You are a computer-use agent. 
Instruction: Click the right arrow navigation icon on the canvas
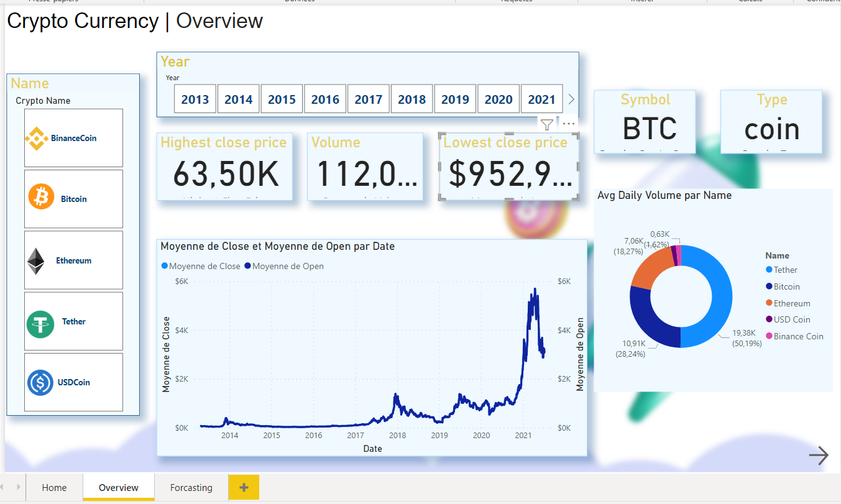[x=818, y=456]
